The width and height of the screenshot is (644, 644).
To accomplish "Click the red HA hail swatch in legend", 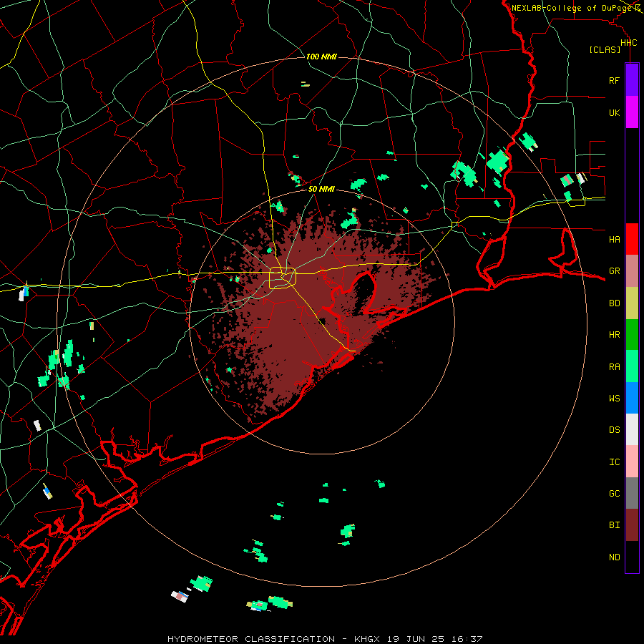I will pyautogui.click(x=632, y=239).
